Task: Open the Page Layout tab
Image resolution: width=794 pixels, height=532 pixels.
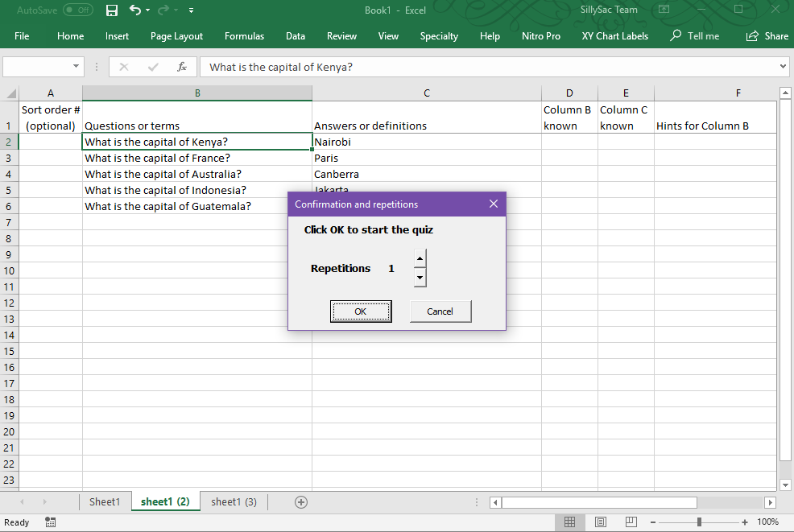Action: pyautogui.click(x=176, y=36)
